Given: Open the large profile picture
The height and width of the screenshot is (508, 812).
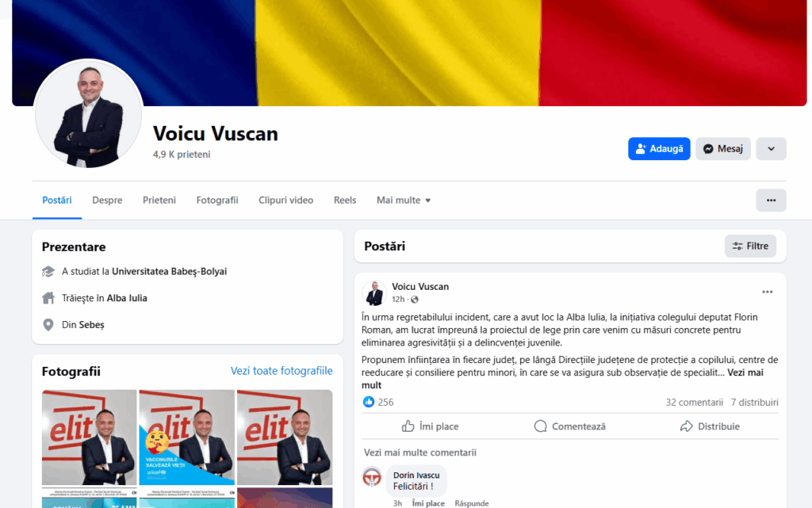Looking at the screenshot, I should pyautogui.click(x=88, y=114).
